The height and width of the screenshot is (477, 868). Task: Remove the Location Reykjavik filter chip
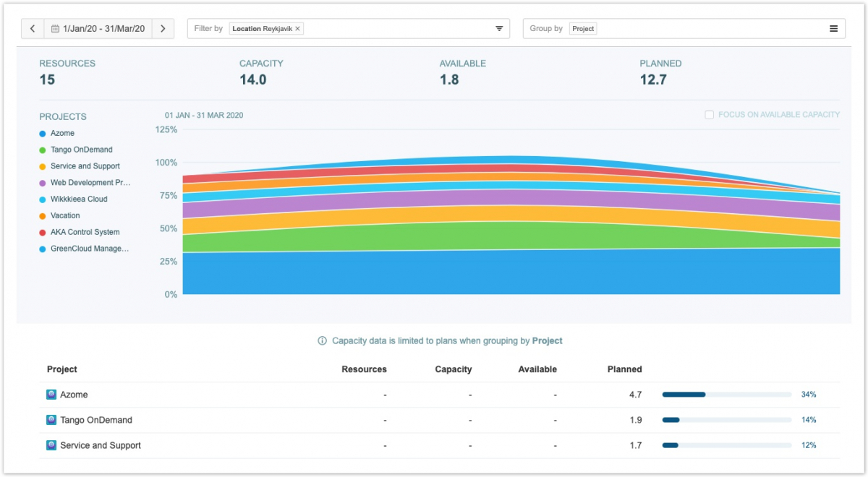(298, 29)
